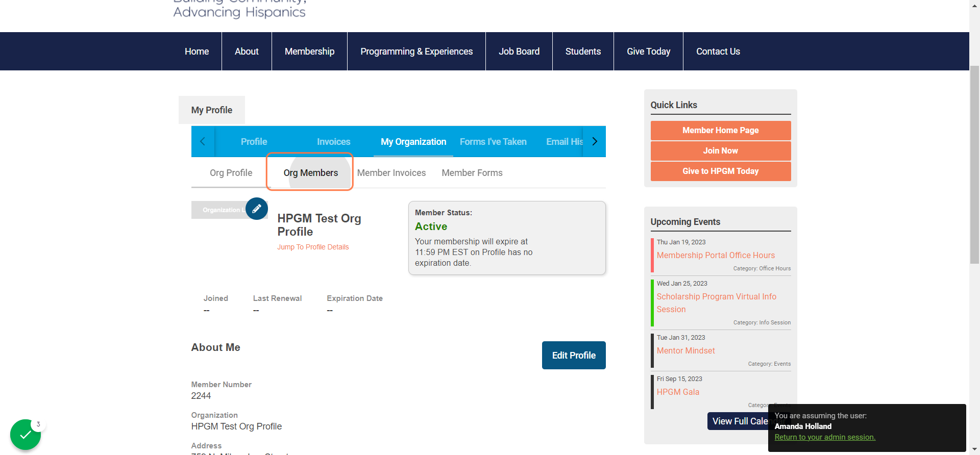Open Membership Portal Office Hours event
Viewport: 980px width, 455px height.
tap(716, 255)
